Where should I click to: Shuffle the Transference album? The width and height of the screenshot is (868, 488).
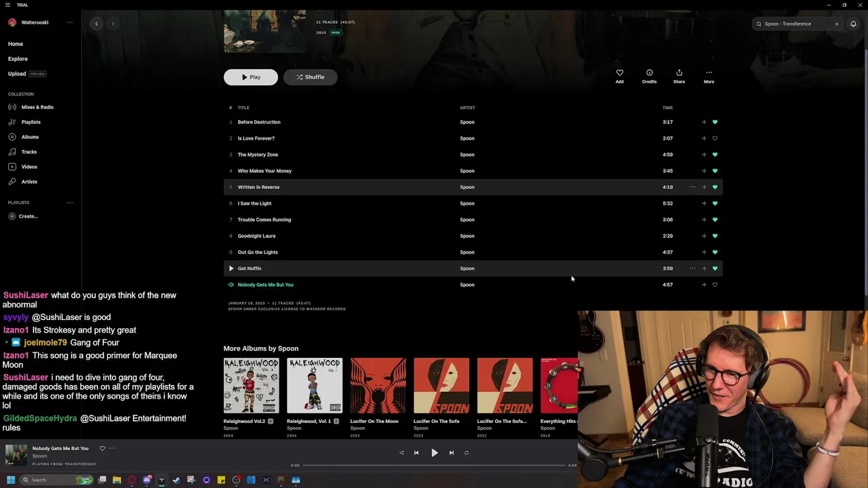pyautogui.click(x=311, y=77)
